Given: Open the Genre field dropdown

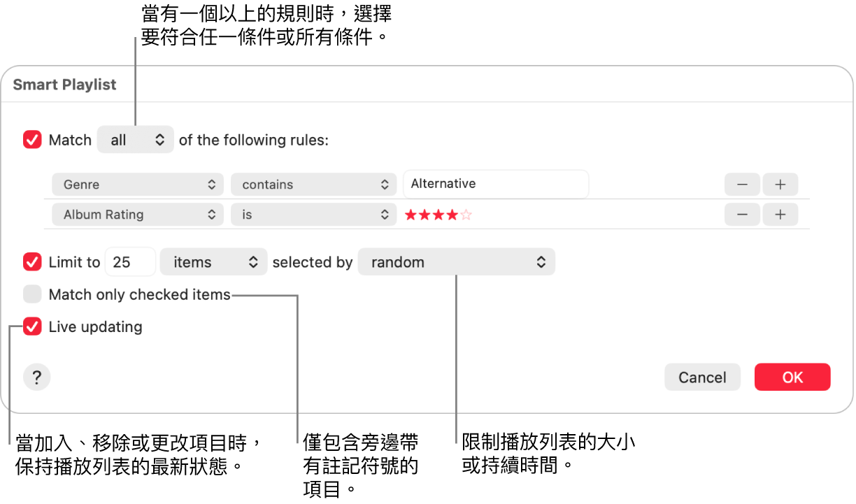Looking at the screenshot, I should [138, 185].
